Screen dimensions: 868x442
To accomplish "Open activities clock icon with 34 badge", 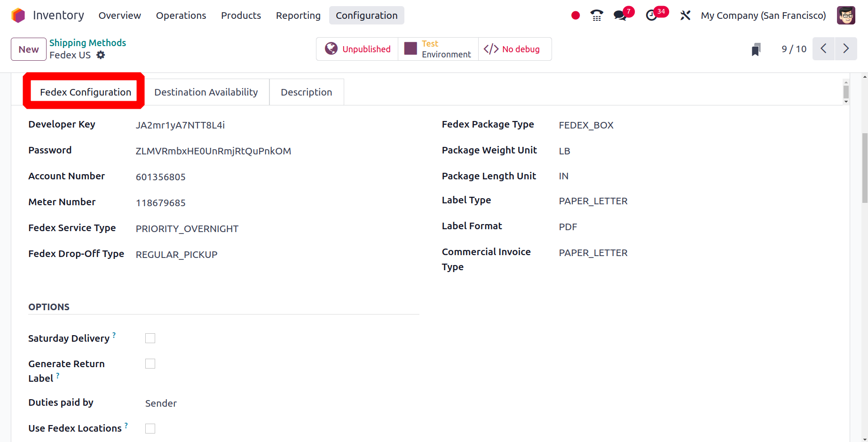I will pos(651,16).
